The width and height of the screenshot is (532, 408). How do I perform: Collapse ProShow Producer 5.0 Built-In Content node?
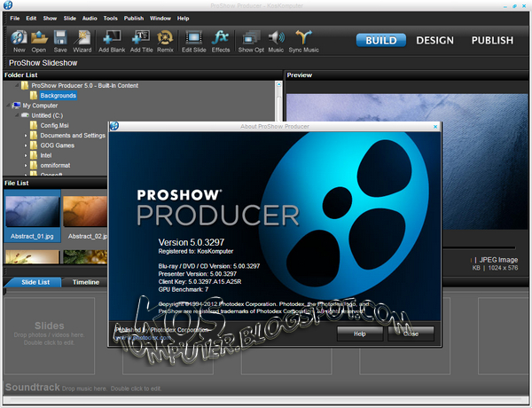pos(17,85)
